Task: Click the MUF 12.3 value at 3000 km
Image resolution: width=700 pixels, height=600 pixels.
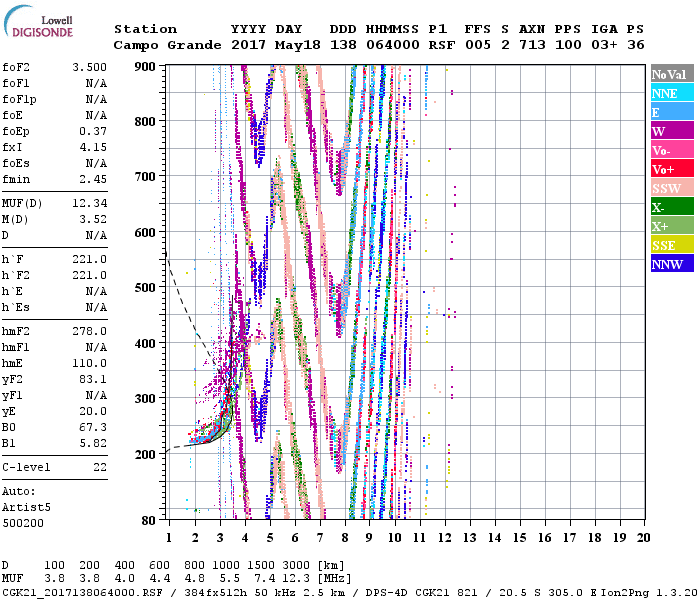Action: click(296, 579)
